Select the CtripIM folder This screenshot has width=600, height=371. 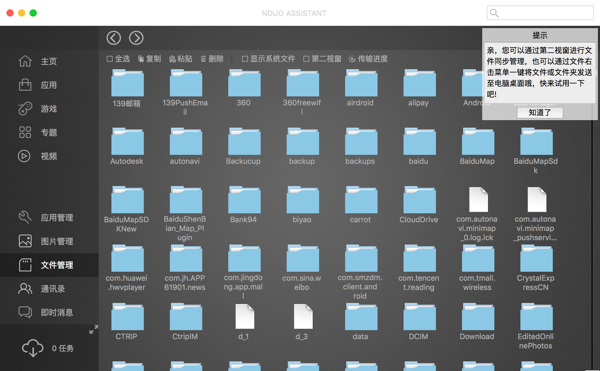click(185, 317)
